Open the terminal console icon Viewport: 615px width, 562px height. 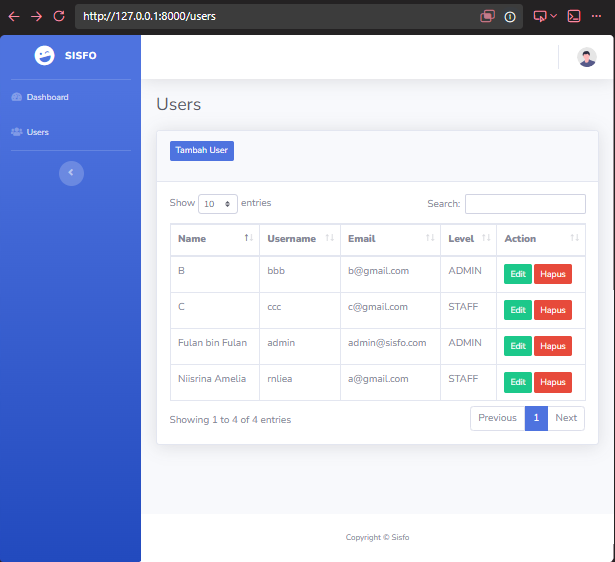tap(574, 16)
